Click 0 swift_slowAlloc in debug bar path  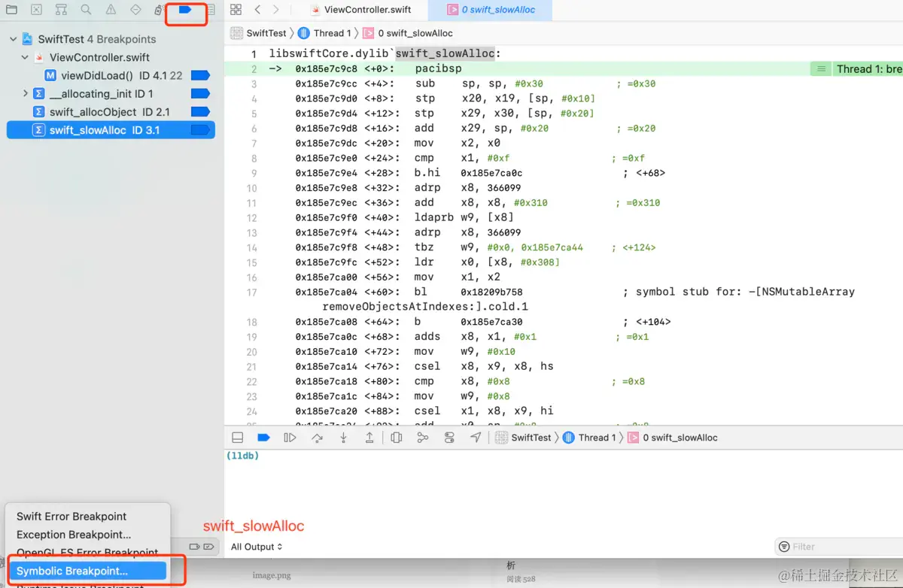[x=673, y=438]
